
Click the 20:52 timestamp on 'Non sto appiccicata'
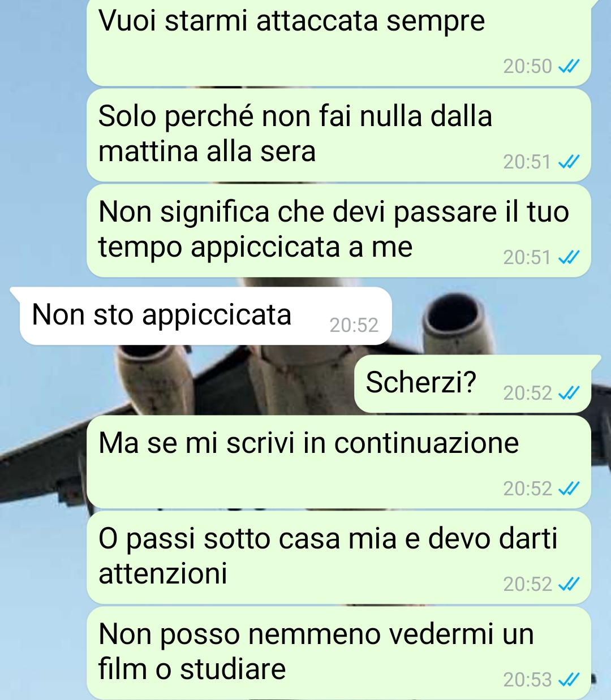pyautogui.click(x=354, y=325)
